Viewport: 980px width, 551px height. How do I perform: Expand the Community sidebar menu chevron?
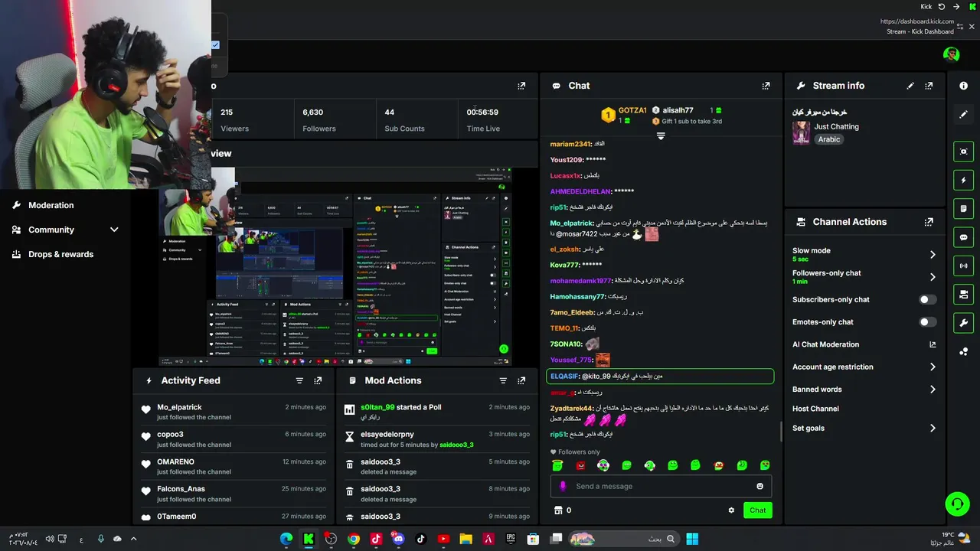114,230
